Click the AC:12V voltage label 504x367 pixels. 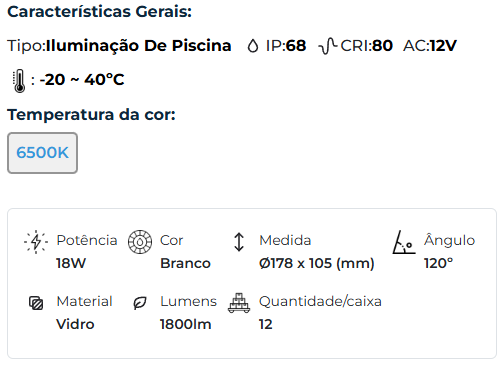(x=430, y=46)
